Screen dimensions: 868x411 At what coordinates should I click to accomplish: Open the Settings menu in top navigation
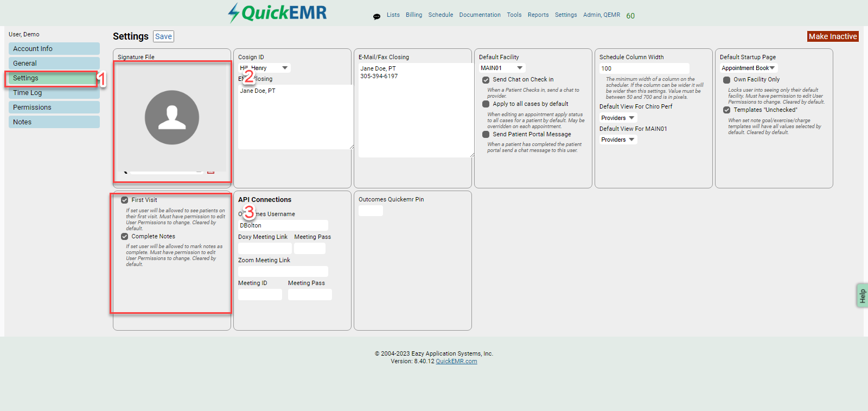(x=566, y=15)
